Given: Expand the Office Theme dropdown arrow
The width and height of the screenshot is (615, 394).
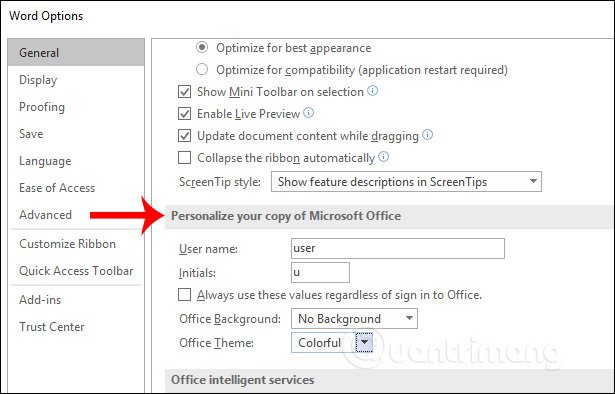Looking at the screenshot, I should pos(364,342).
